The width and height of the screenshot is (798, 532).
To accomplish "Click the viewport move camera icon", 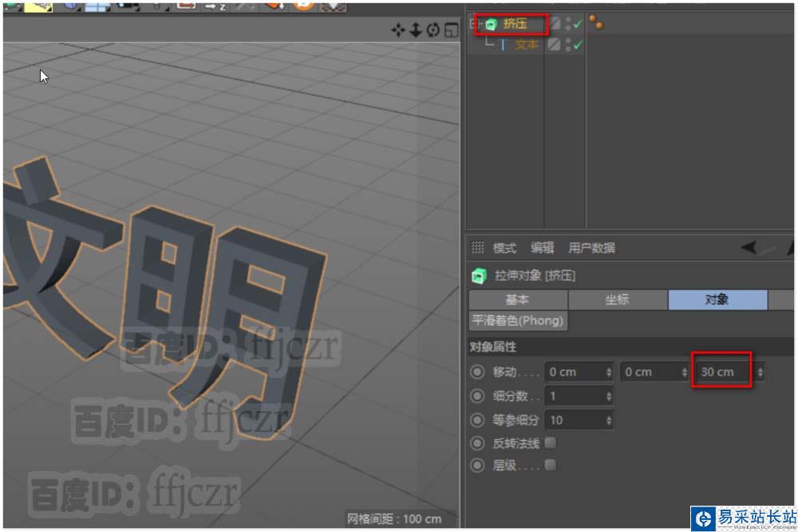I will [x=398, y=30].
